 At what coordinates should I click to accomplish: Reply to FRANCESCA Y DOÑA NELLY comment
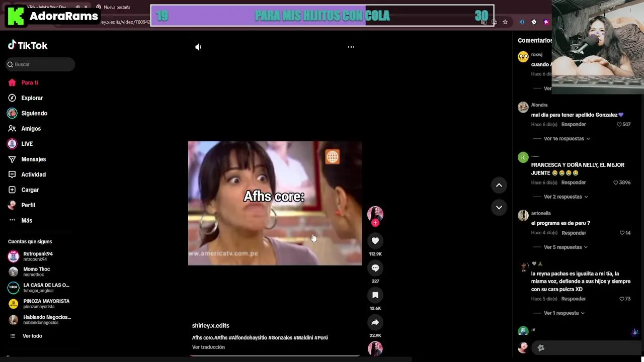tap(574, 183)
